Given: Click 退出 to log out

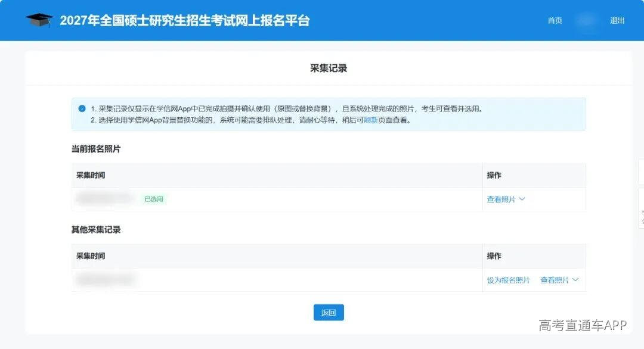Looking at the screenshot, I should (x=617, y=20).
